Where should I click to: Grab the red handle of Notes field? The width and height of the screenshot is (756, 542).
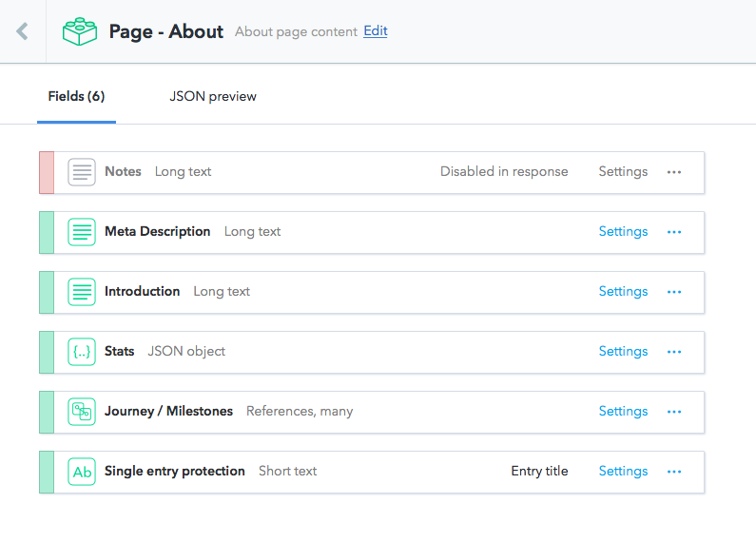pyautogui.click(x=47, y=173)
